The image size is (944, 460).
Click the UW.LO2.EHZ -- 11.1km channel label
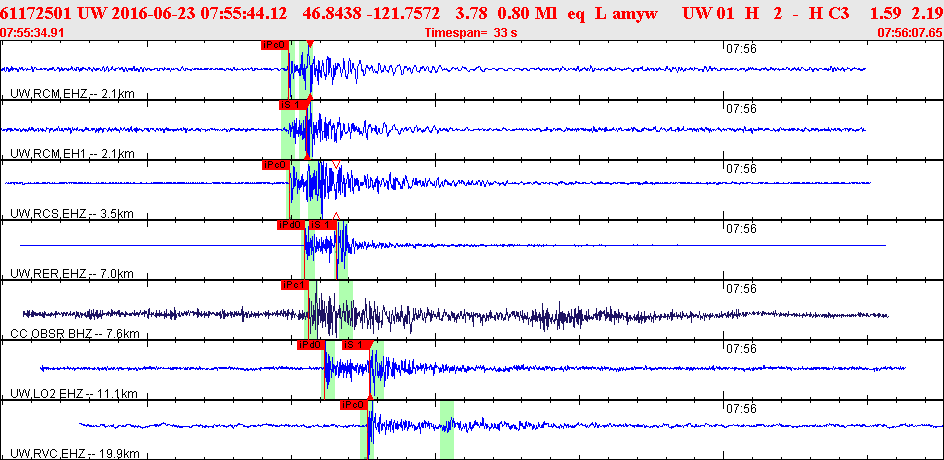(74, 394)
